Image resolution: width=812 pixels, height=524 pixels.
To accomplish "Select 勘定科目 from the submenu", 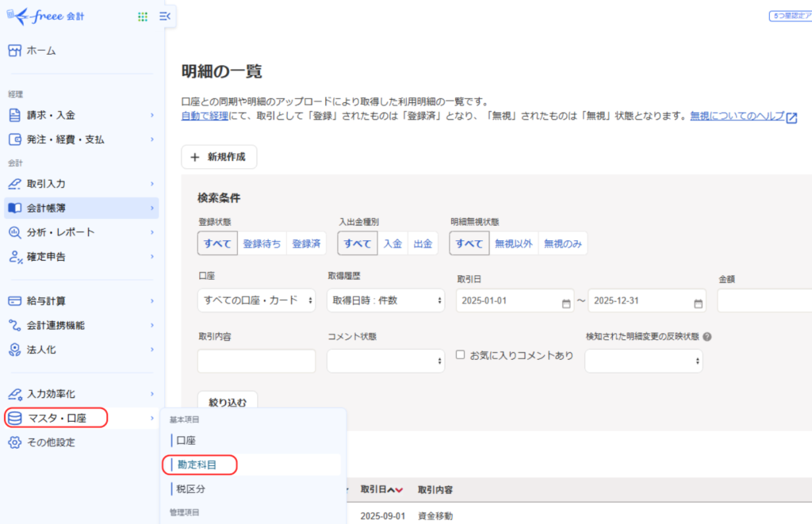I will [x=197, y=465].
